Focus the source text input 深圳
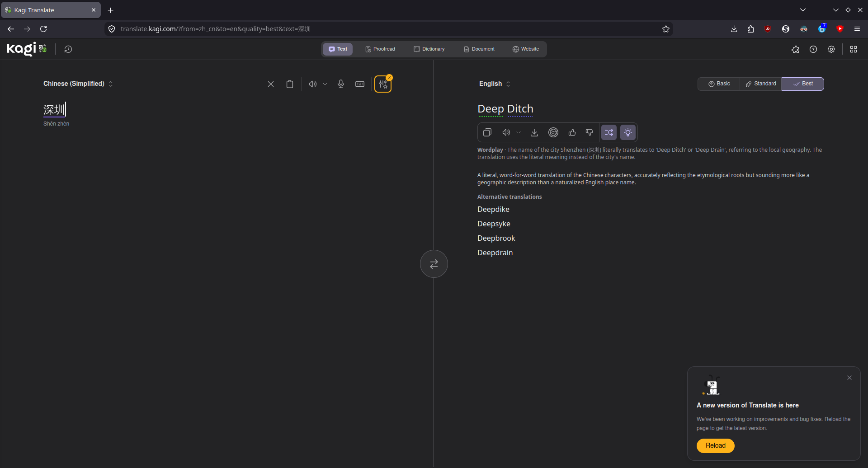868x468 pixels. pyautogui.click(x=54, y=109)
